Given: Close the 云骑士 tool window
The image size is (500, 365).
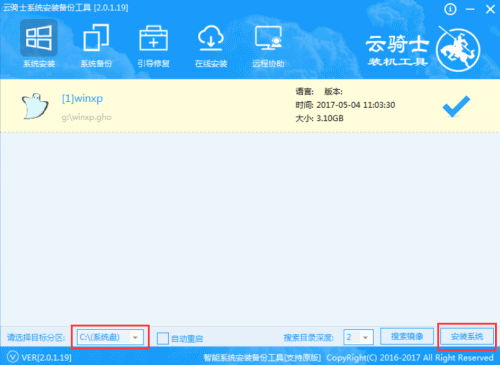Looking at the screenshot, I should (490, 9).
